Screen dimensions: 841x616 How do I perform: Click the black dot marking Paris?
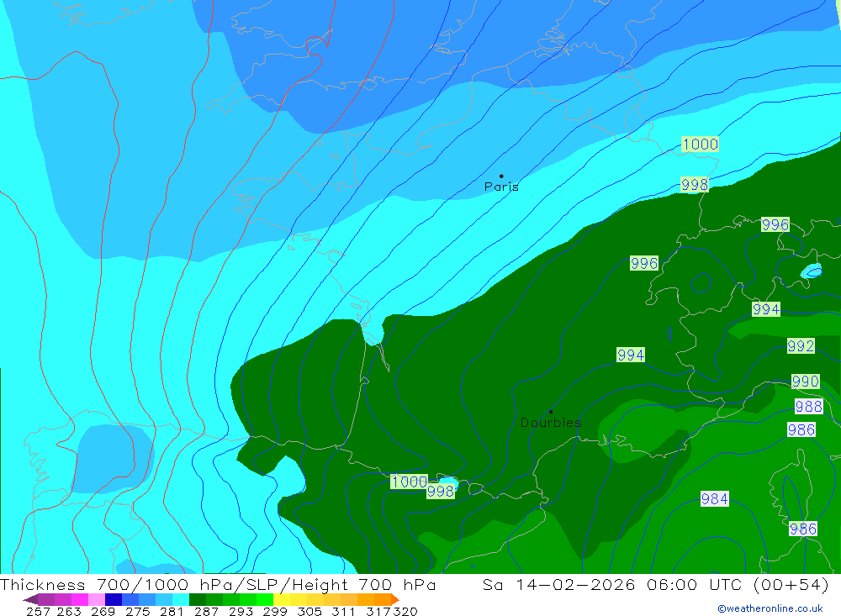[x=501, y=176]
